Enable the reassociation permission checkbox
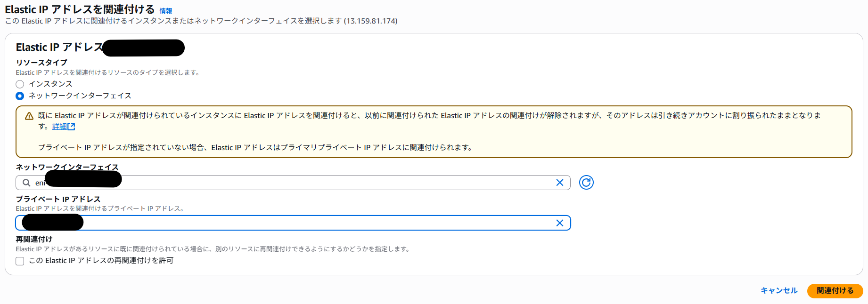Screen dimensions: 868x304 pyautogui.click(x=20, y=261)
